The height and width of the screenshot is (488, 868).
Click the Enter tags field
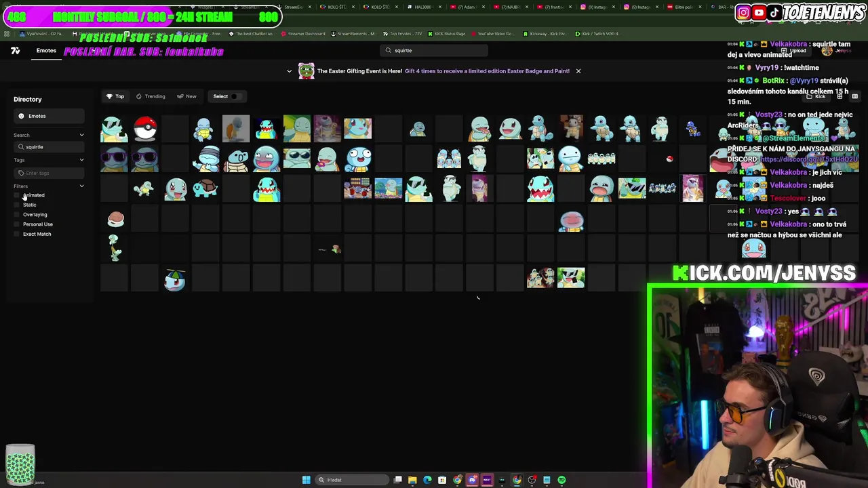49,173
